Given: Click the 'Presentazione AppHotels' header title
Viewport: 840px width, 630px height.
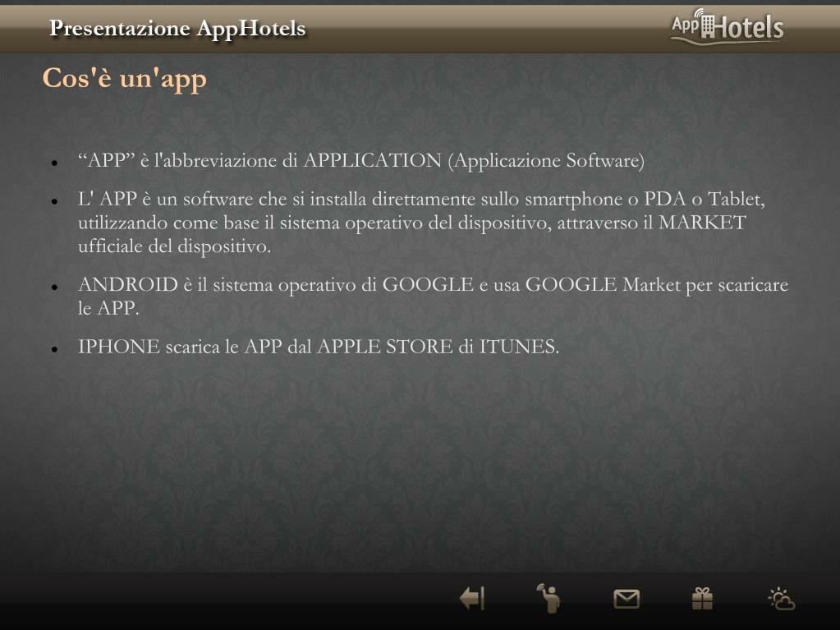Looking at the screenshot, I should coord(177,28).
